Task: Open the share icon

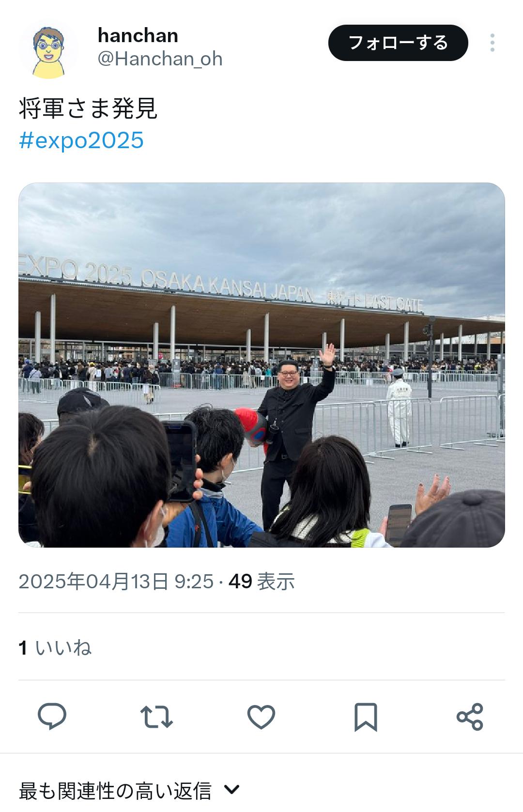Action: (x=470, y=717)
